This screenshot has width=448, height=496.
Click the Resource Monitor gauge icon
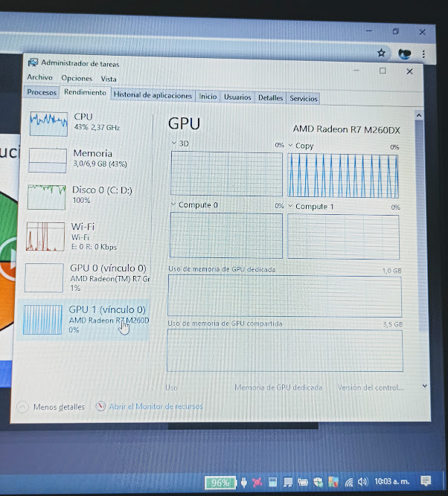100,406
